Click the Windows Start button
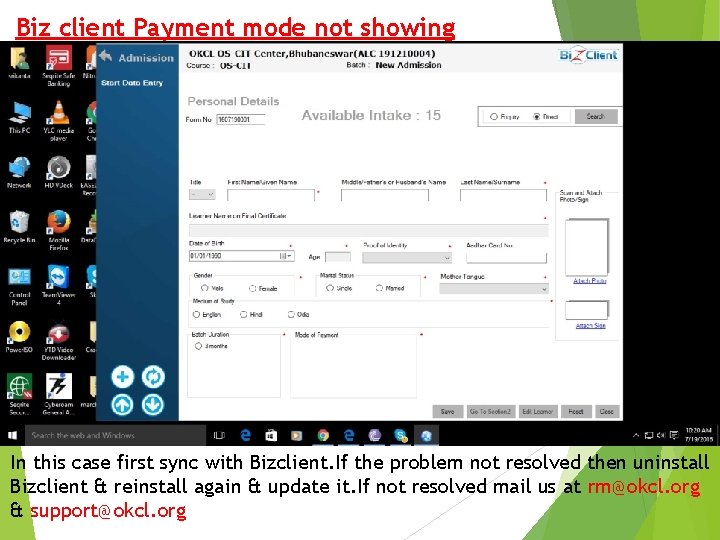The height and width of the screenshot is (540, 720). [x=12, y=435]
